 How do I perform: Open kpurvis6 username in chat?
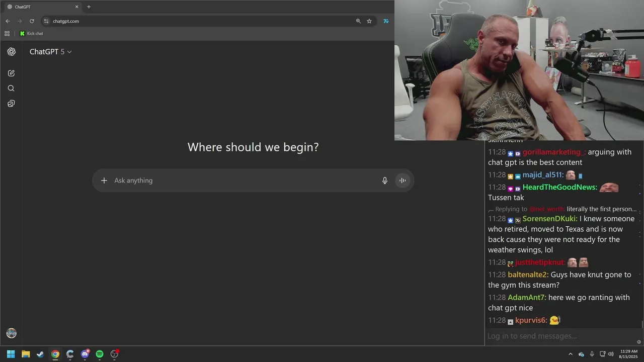pyautogui.click(x=531, y=320)
